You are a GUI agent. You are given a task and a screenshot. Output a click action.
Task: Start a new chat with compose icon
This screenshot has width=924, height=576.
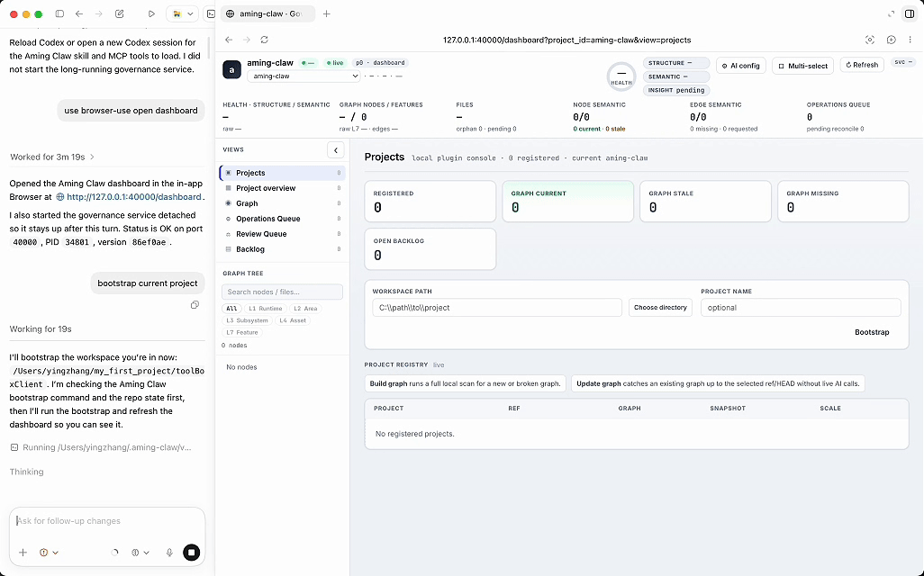click(x=120, y=13)
